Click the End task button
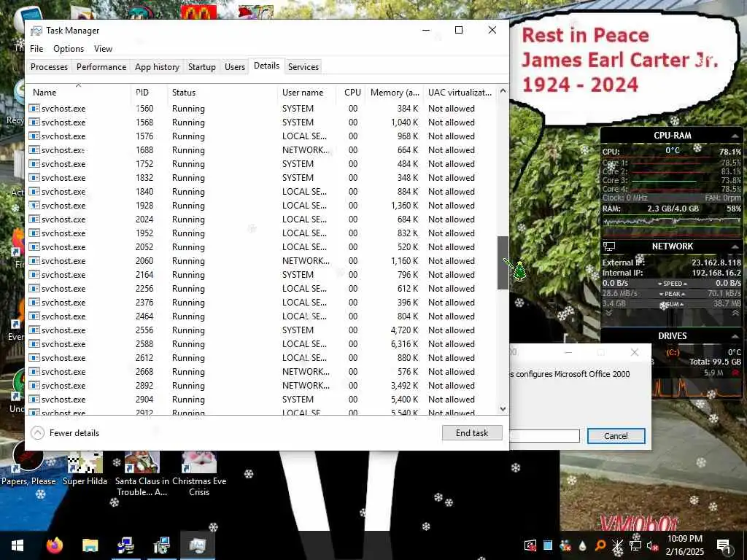Screen dimensions: 747x560 coord(472,433)
